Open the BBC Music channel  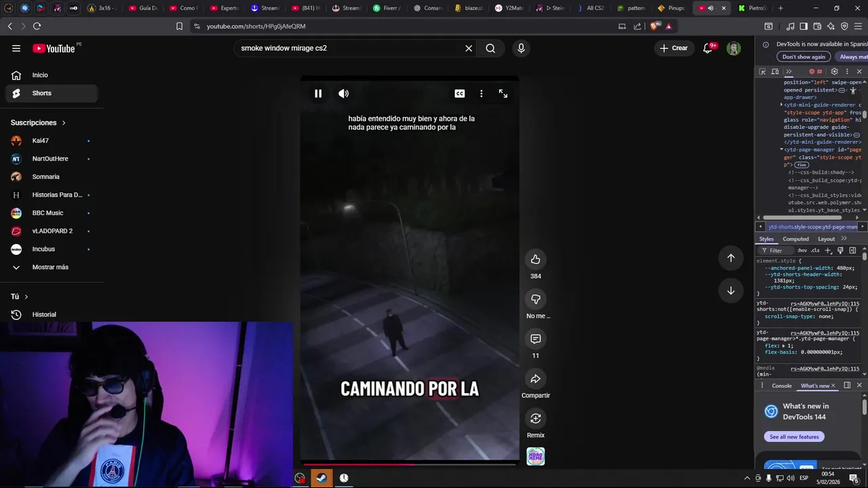52,213
